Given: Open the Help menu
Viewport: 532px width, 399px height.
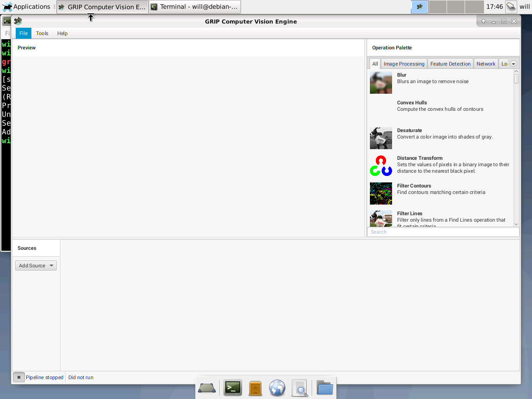Looking at the screenshot, I should [62, 33].
